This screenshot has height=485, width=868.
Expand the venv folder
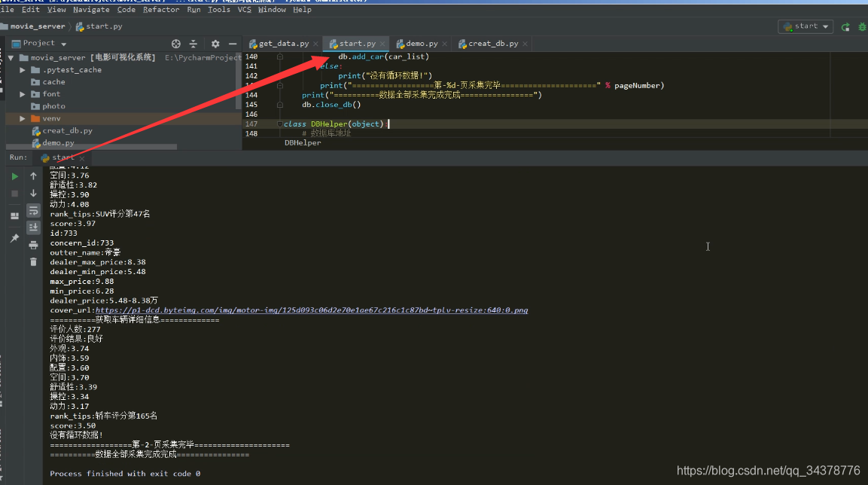[22, 118]
